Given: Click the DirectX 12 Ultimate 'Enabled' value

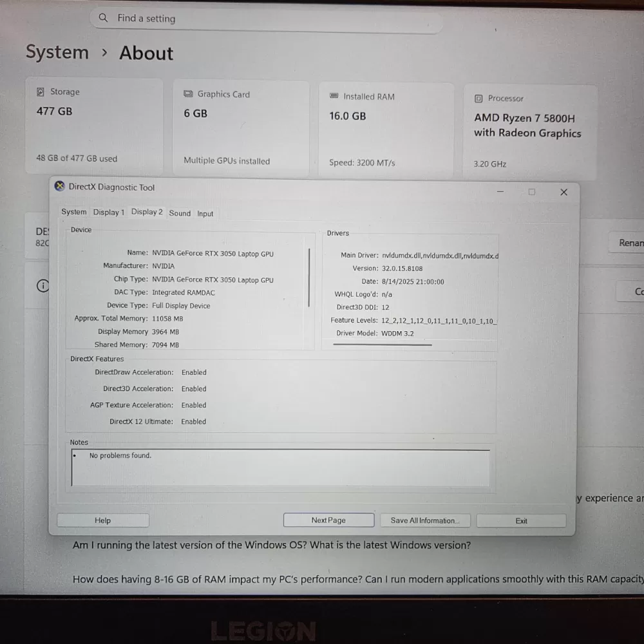Looking at the screenshot, I should (193, 421).
